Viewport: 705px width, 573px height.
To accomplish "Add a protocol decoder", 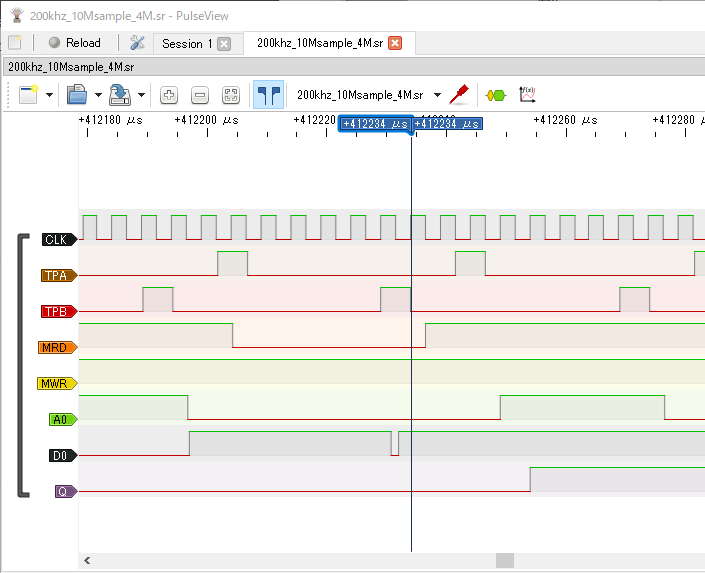I will (x=495, y=95).
